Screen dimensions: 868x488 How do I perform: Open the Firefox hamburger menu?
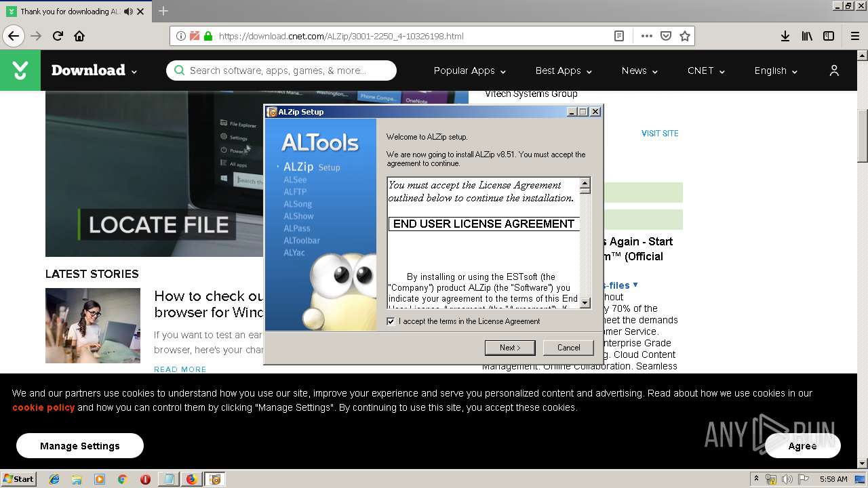point(855,36)
